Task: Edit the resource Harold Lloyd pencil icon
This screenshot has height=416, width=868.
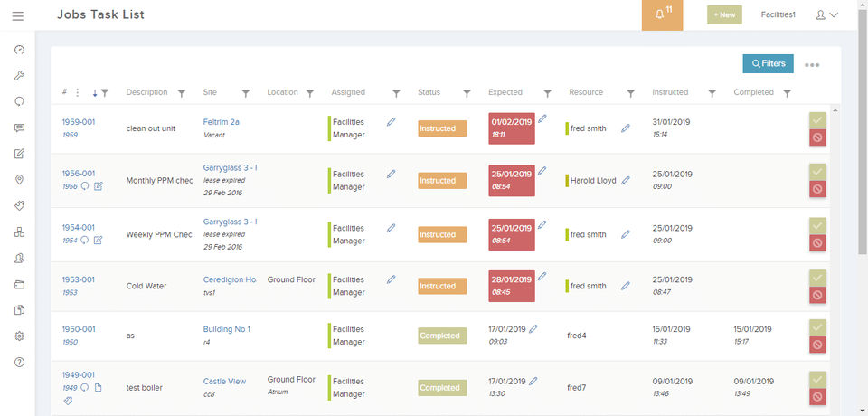Action: click(x=625, y=180)
